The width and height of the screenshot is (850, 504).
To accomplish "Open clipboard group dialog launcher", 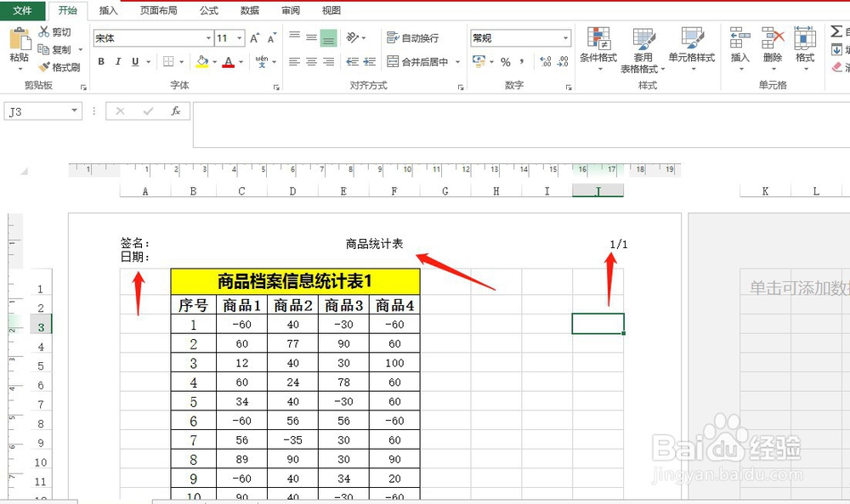I will [83, 87].
